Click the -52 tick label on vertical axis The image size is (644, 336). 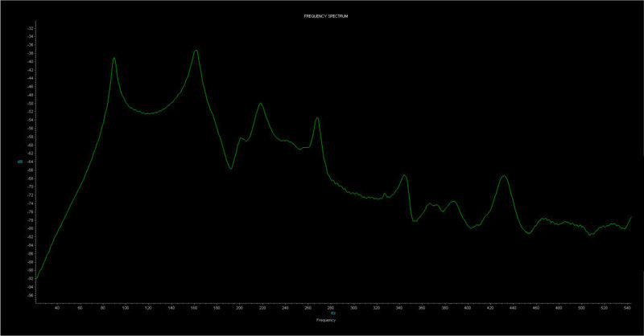click(31, 112)
